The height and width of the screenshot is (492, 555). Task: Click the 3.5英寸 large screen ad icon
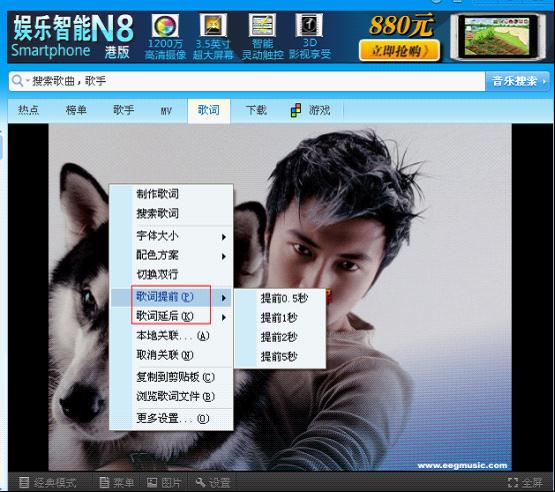(x=213, y=25)
